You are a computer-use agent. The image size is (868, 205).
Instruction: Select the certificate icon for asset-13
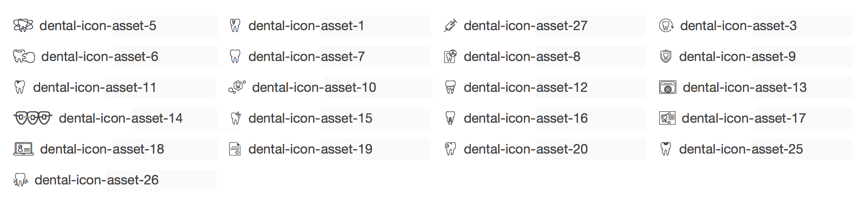tap(667, 87)
